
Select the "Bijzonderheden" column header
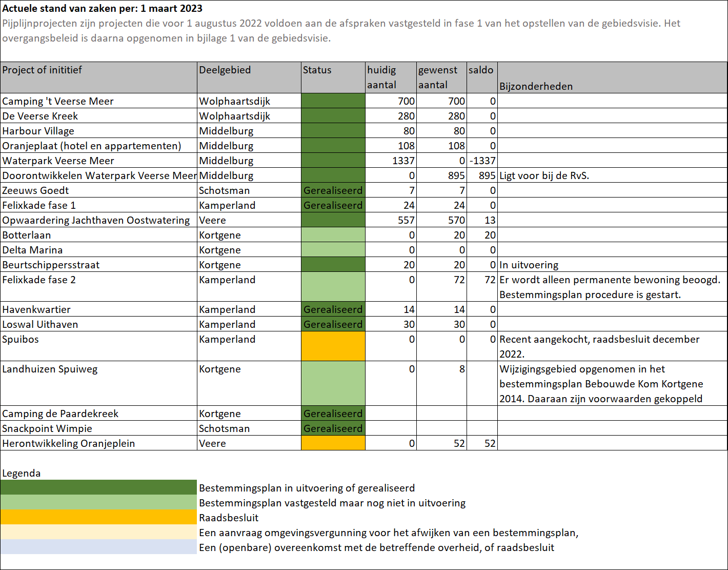click(x=536, y=86)
